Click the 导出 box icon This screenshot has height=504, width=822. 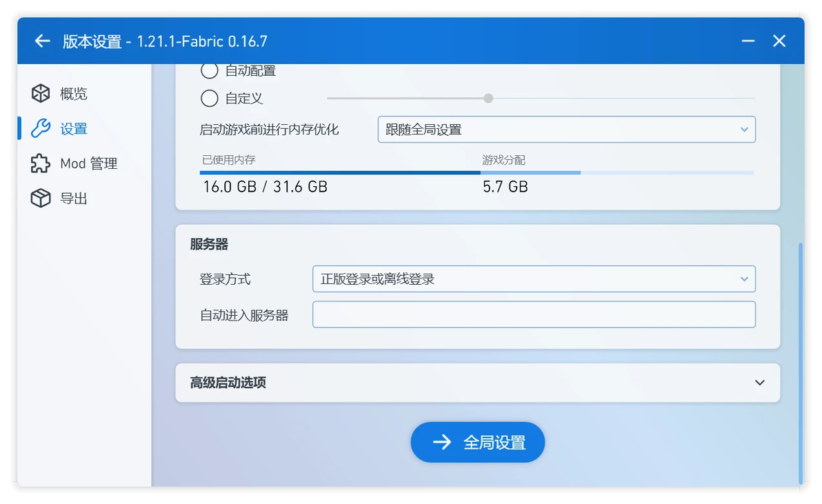41,198
